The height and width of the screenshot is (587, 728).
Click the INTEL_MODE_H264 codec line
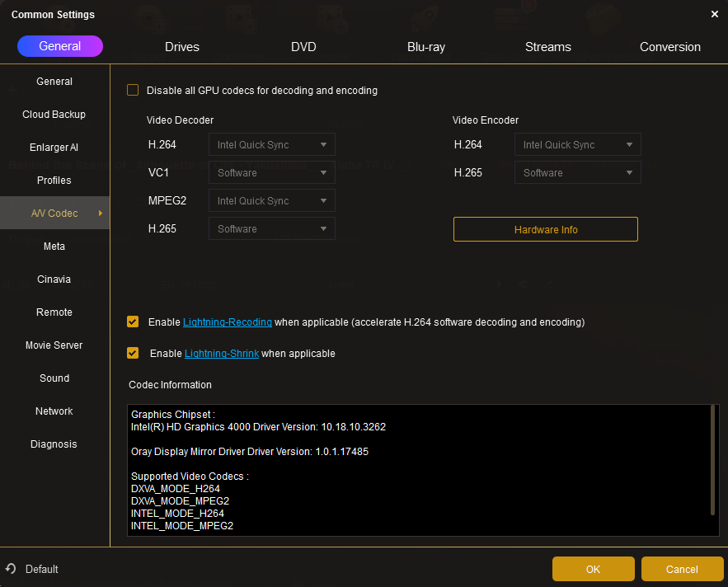click(x=177, y=513)
